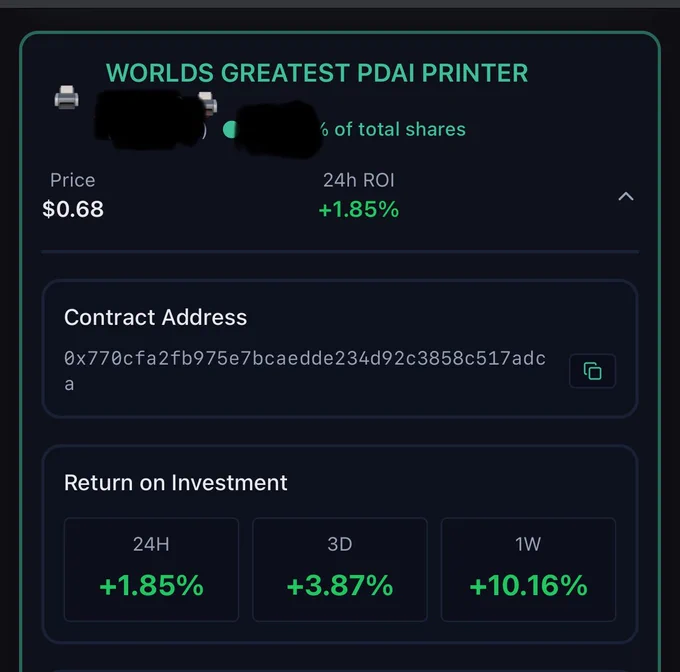The width and height of the screenshot is (680, 672).
Task: Click the green dot before total shares
Action: [x=229, y=130]
